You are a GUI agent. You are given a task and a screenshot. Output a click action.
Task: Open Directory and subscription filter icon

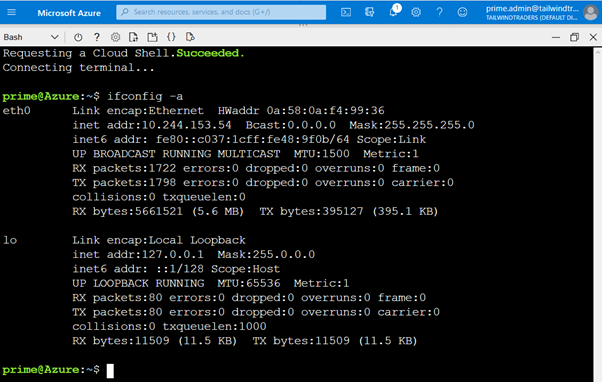coord(369,13)
